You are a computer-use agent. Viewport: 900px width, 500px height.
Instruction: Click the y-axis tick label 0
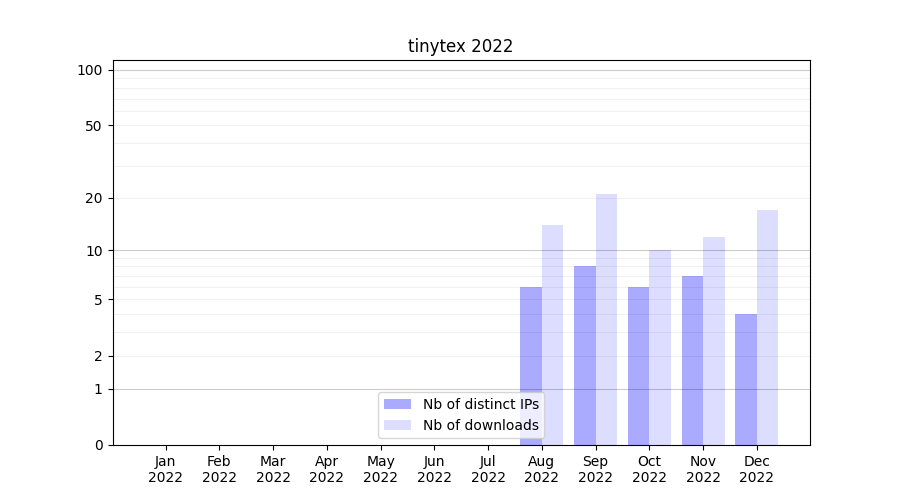(98, 445)
